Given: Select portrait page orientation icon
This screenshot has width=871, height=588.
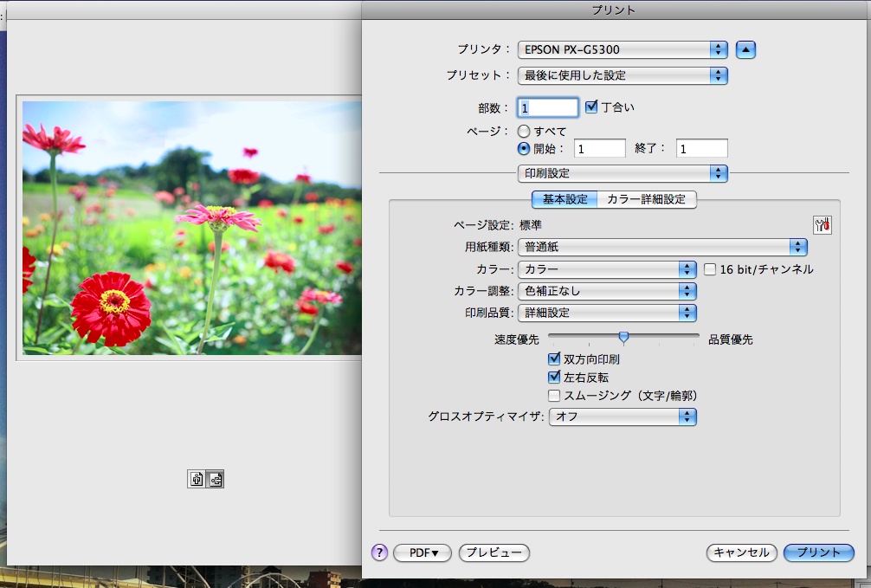Looking at the screenshot, I should [197, 478].
